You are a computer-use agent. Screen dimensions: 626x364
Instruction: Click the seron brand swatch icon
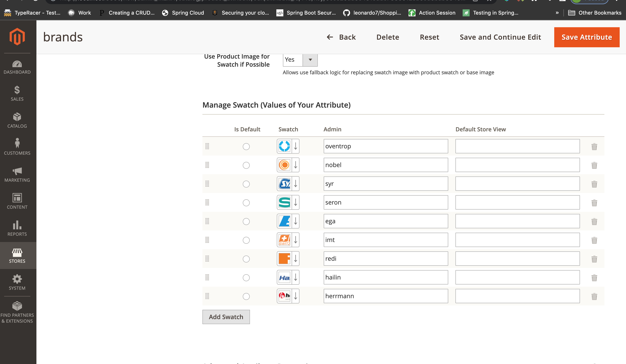pyautogui.click(x=284, y=202)
